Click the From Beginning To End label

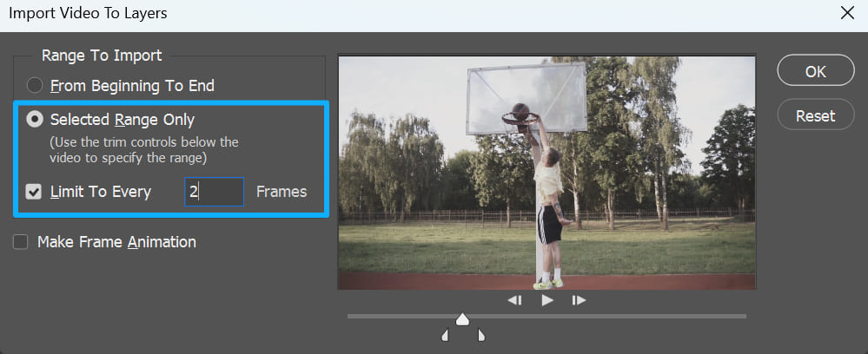coord(132,86)
